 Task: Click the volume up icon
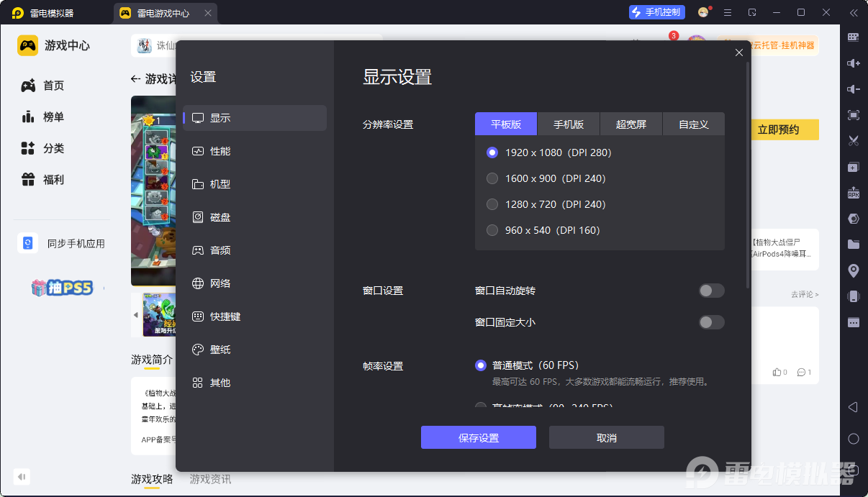pos(854,63)
